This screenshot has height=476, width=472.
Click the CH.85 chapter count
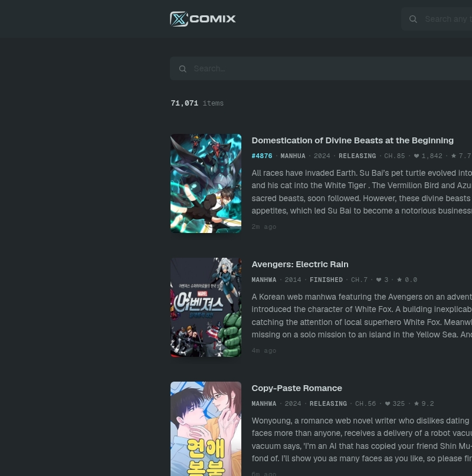tap(394, 156)
